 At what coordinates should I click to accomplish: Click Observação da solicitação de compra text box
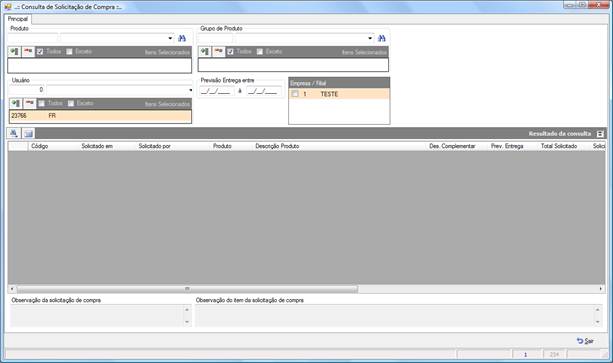coord(97,316)
